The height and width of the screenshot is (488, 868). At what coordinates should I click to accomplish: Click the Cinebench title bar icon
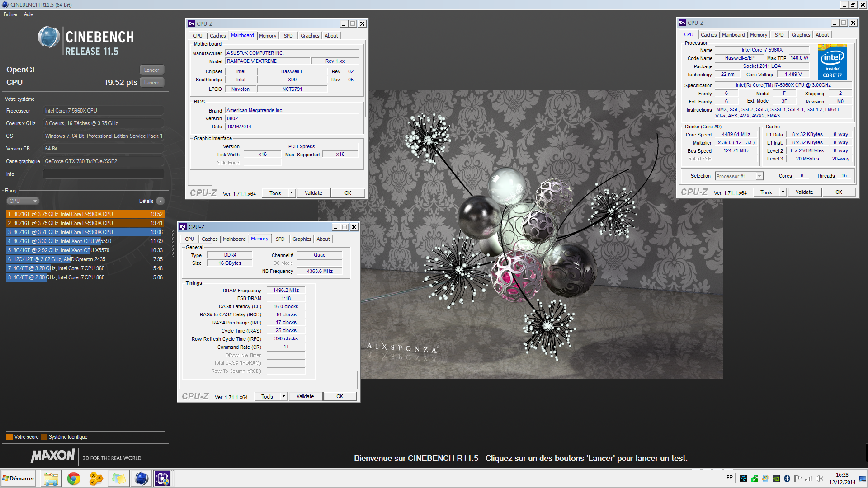pos(5,5)
